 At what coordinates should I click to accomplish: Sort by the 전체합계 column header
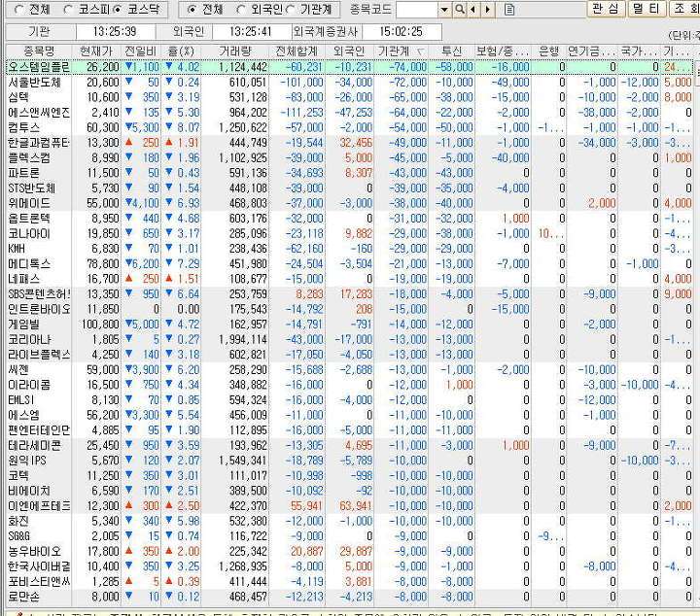(x=297, y=51)
